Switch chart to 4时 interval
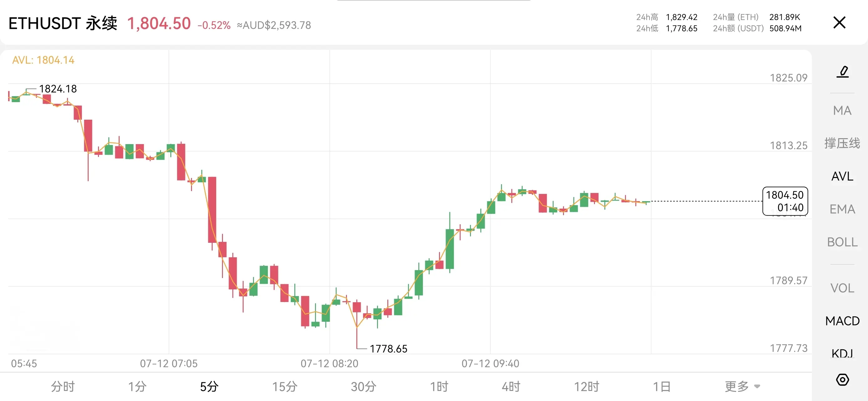 tap(511, 386)
